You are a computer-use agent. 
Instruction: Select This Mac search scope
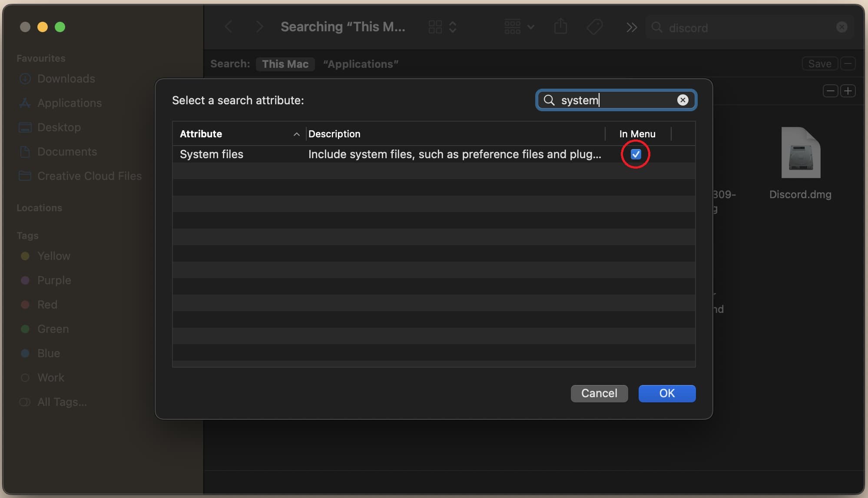[285, 64]
